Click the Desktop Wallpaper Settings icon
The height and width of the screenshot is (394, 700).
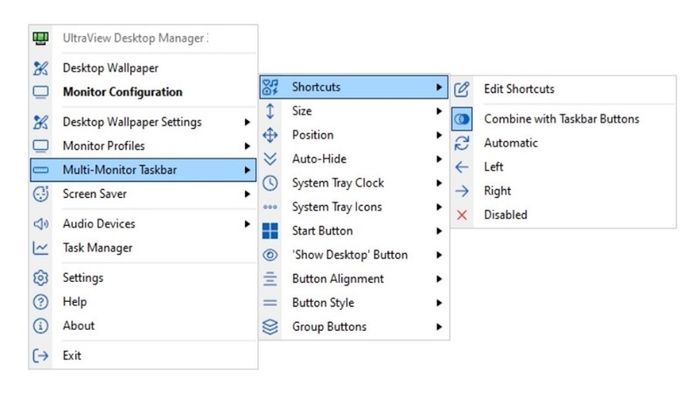(x=41, y=122)
